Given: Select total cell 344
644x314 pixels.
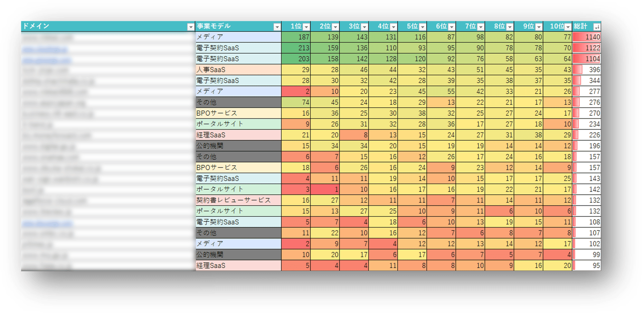Looking at the screenshot, I should pyautogui.click(x=587, y=81).
